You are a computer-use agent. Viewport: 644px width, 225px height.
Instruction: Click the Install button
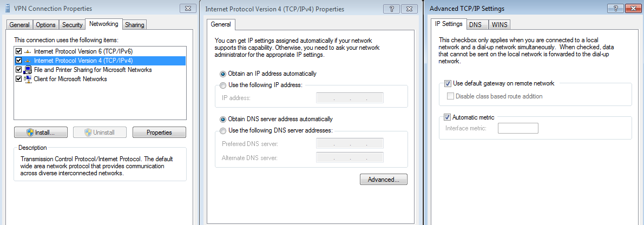[x=42, y=133]
